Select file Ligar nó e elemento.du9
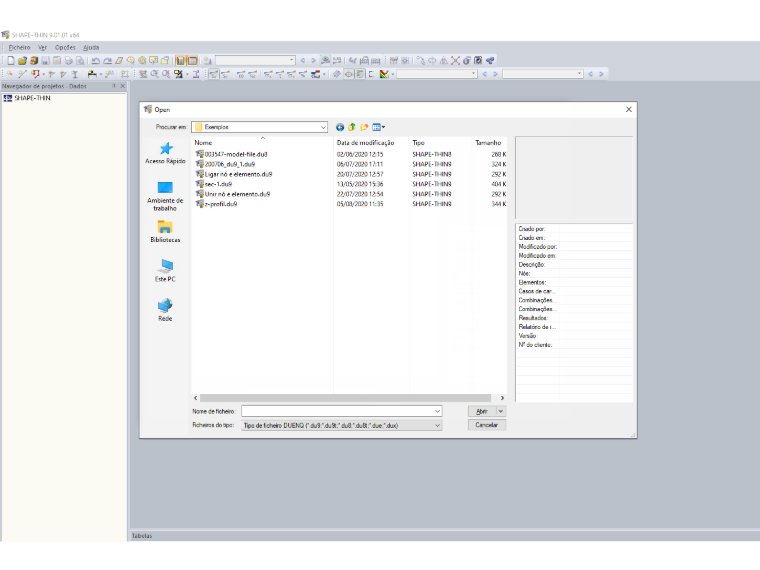The height and width of the screenshot is (570, 760). point(234,174)
